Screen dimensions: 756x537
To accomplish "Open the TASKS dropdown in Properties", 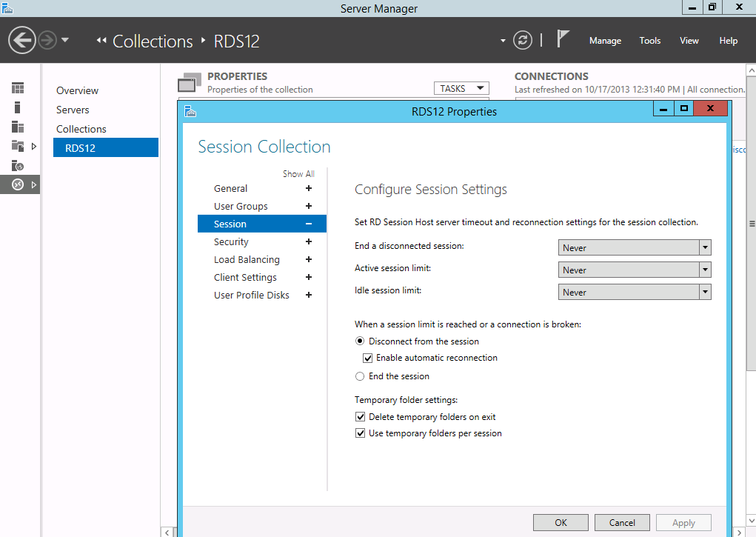I will coord(461,88).
